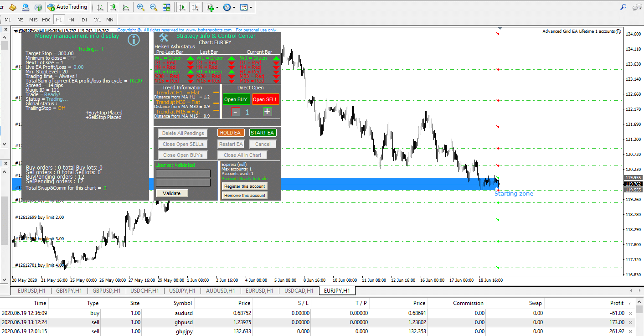This screenshot has height=336, width=644.
Task: Click the Open SELL button
Action: (x=265, y=99)
